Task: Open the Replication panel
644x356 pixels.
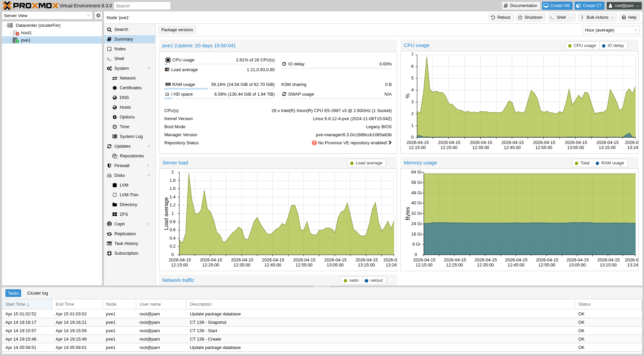Action: pos(125,234)
